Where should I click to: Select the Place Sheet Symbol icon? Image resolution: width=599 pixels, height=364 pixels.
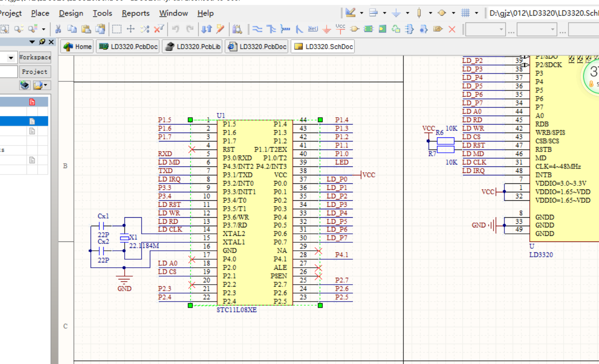(x=368, y=29)
